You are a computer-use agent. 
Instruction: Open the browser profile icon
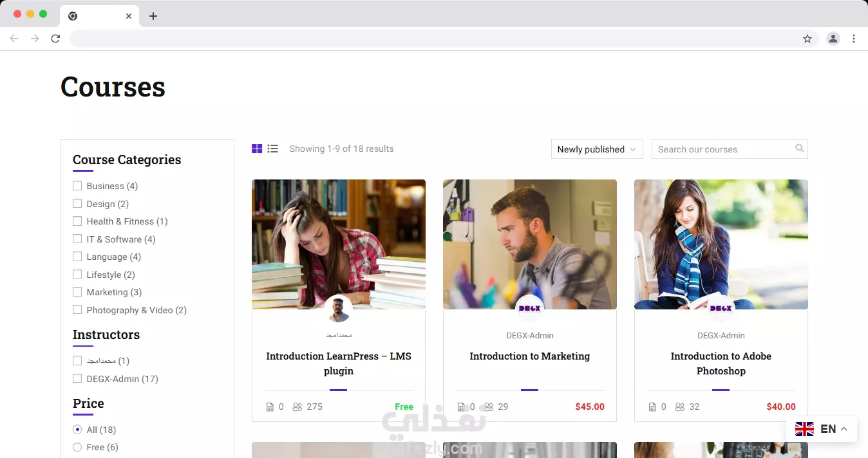[x=833, y=39]
